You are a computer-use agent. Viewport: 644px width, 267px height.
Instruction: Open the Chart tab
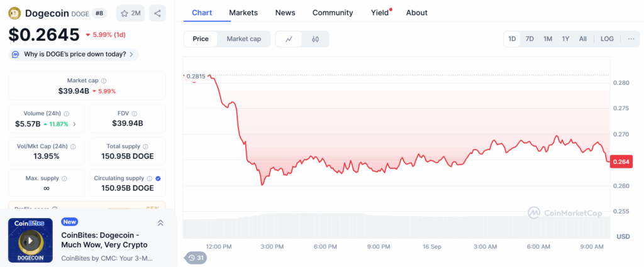(x=202, y=13)
